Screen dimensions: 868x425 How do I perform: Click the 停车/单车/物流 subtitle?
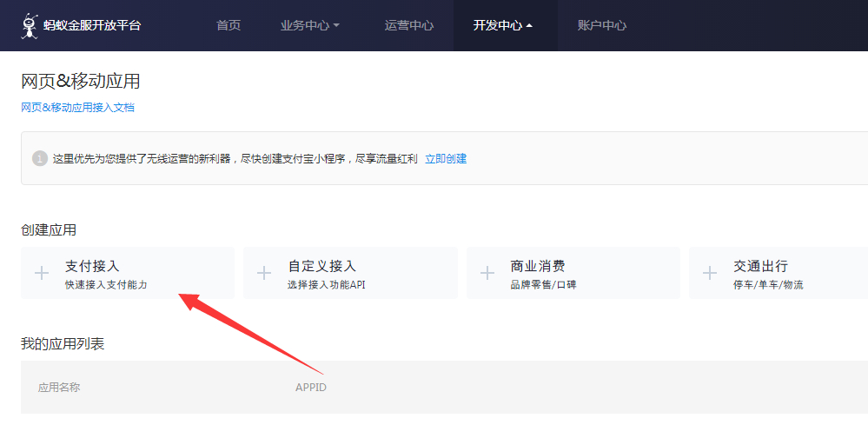(768, 286)
